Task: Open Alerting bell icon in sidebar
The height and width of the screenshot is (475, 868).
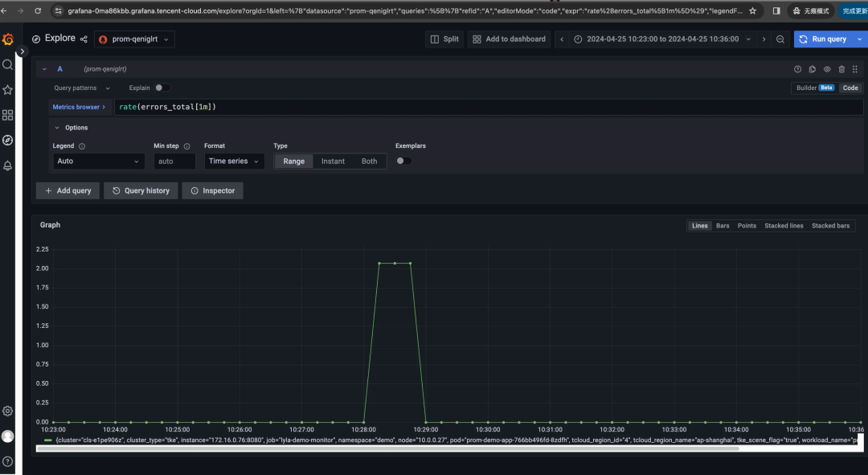Action: tap(8, 166)
